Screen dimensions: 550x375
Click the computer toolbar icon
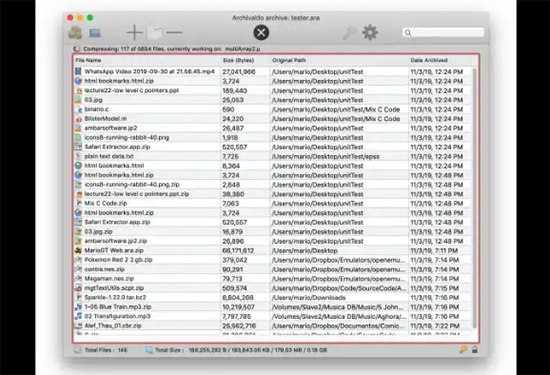tap(95, 33)
